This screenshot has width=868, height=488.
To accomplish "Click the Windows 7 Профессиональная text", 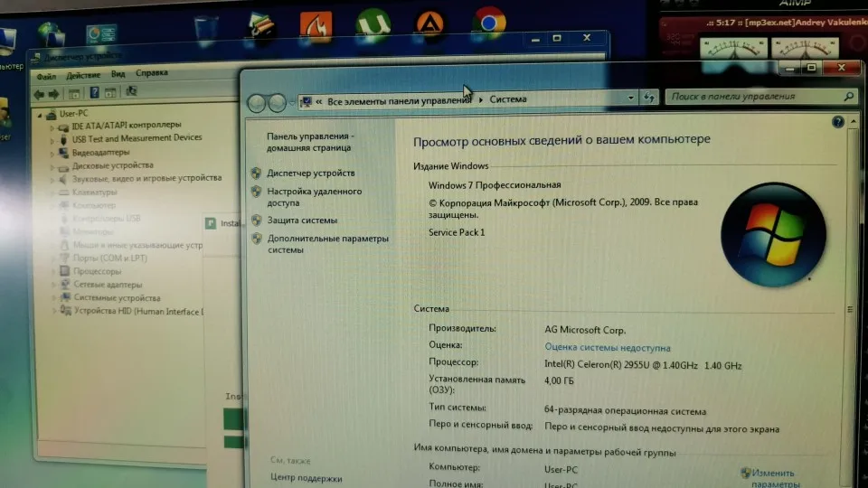I will pyautogui.click(x=495, y=184).
